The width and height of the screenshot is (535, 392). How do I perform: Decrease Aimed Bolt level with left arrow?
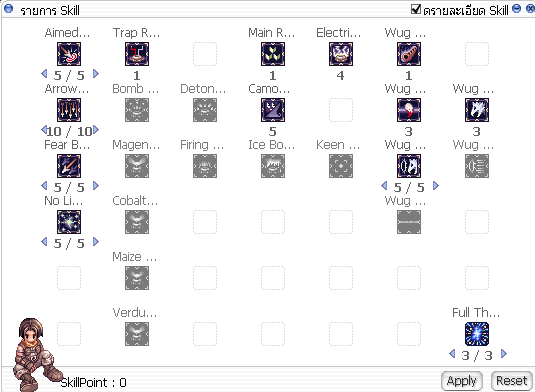coord(44,74)
